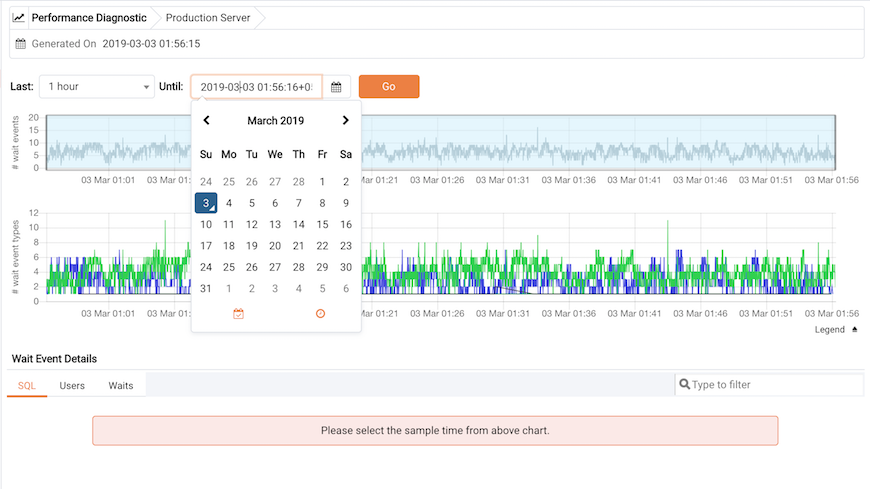This screenshot has width=870, height=489.
Task: Click Production Server breadcrumb
Action: [x=208, y=18]
